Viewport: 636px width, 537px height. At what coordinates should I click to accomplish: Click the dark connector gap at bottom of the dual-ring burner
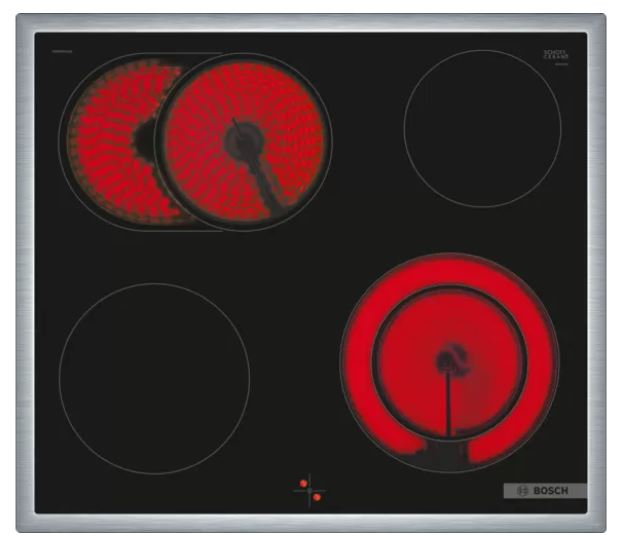(x=444, y=454)
